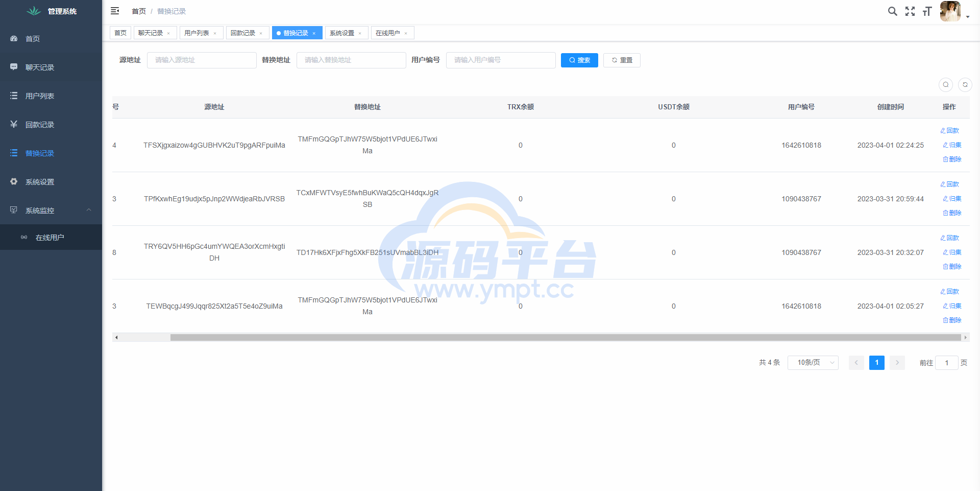The height and width of the screenshot is (491, 980).
Task: Click the 聊天记录 chat icon in sidebar
Action: click(x=14, y=67)
